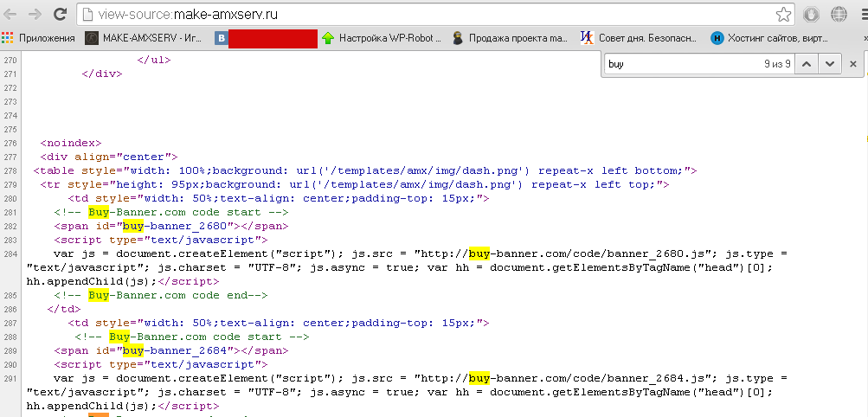Open Хостинг сайтов bookmark
Screen dimensions: 868x417
point(769,38)
